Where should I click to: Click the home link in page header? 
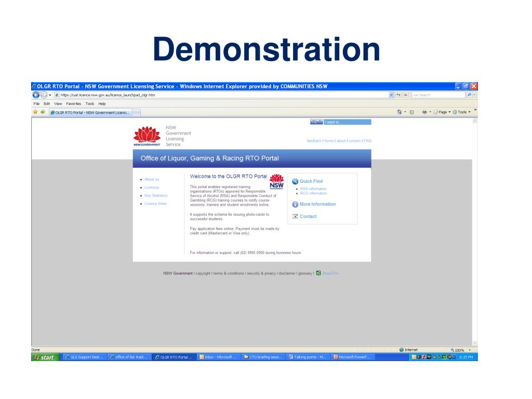click(329, 141)
